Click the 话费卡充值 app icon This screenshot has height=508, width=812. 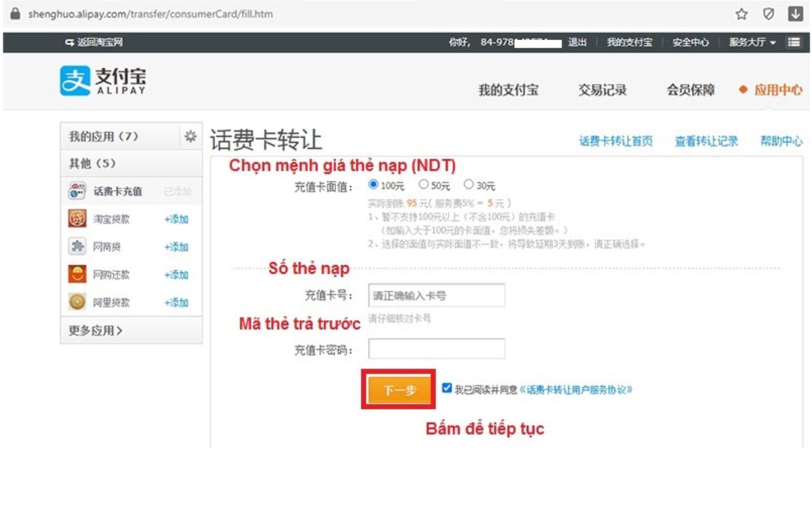(77, 191)
